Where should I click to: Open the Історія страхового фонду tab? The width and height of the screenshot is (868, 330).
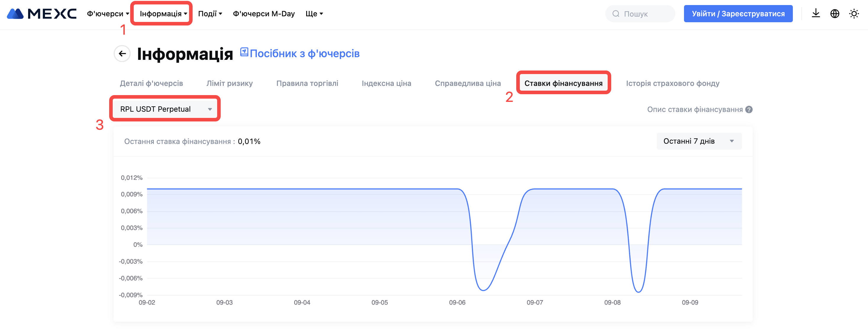tap(672, 83)
